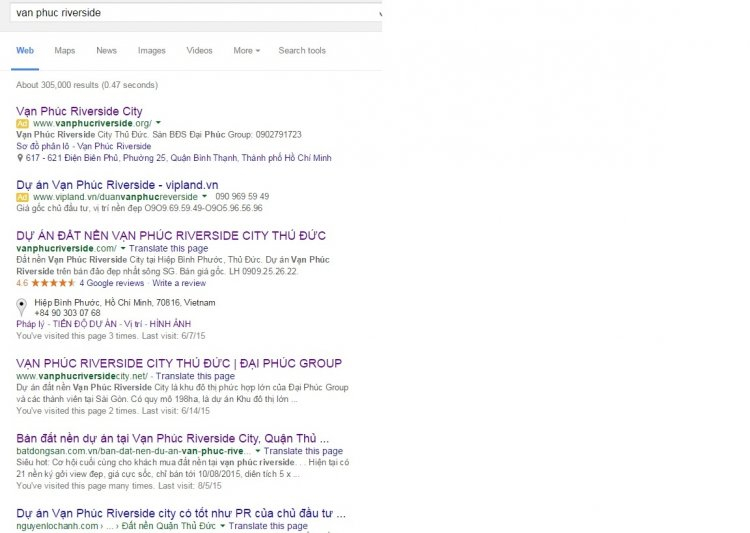Open 'Pháp lý' sitelink

tap(30, 324)
